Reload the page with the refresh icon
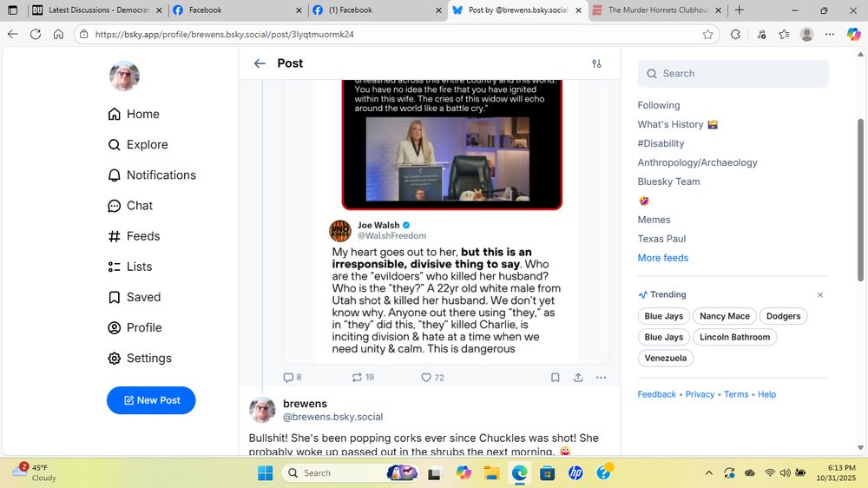The height and width of the screenshot is (488, 868). tap(36, 35)
